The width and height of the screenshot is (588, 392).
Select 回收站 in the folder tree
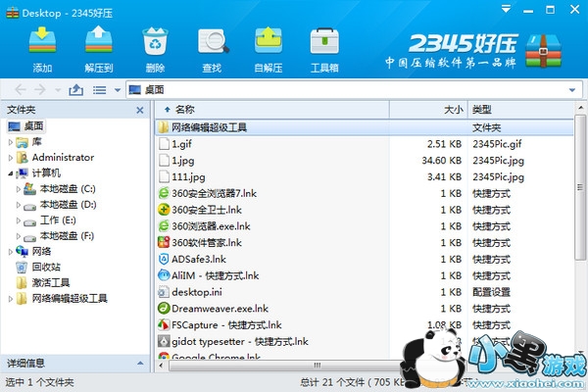click(x=38, y=268)
